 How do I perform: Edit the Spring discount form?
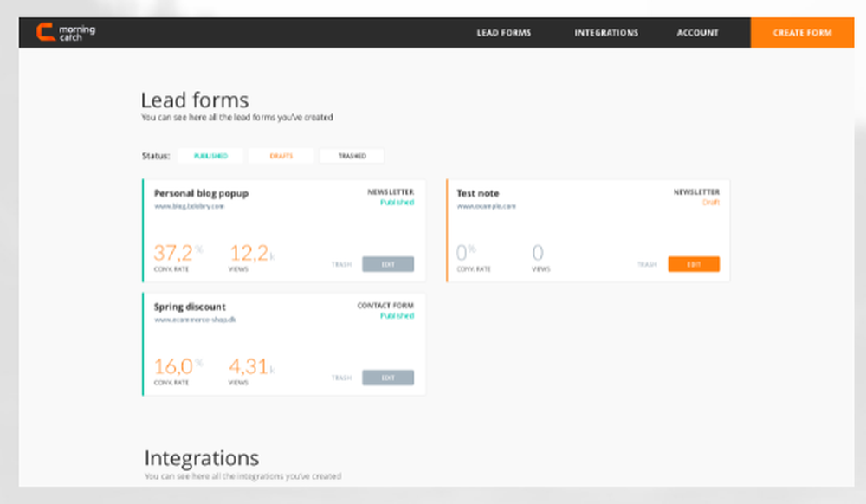coord(388,378)
